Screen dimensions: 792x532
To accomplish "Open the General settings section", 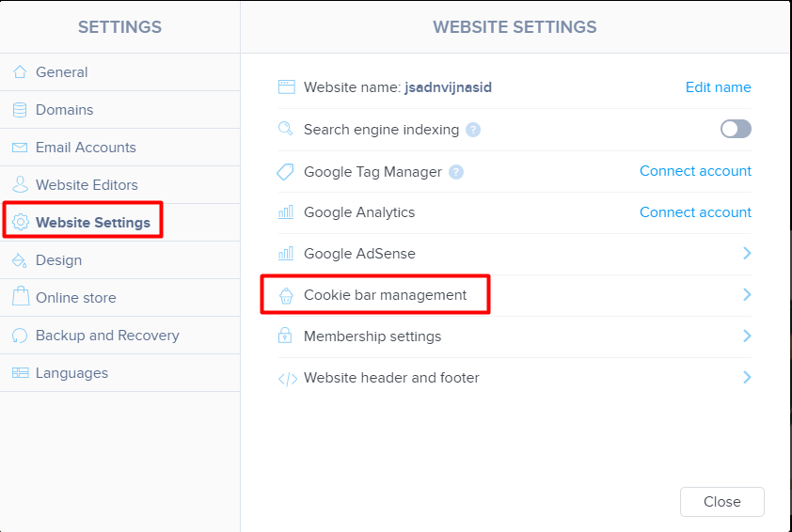I will 119,72.
